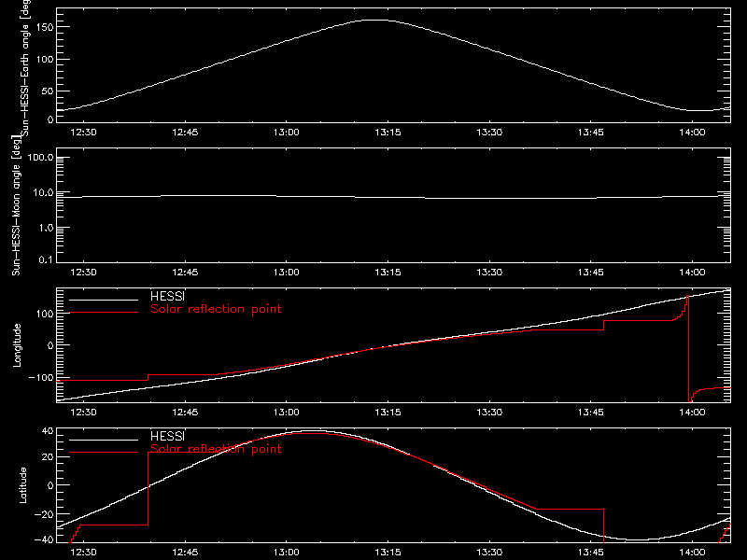Image resolution: width=747 pixels, height=560 pixels.
Task: Select HESSI legend label in Latitude plot
Action: point(167,436)
